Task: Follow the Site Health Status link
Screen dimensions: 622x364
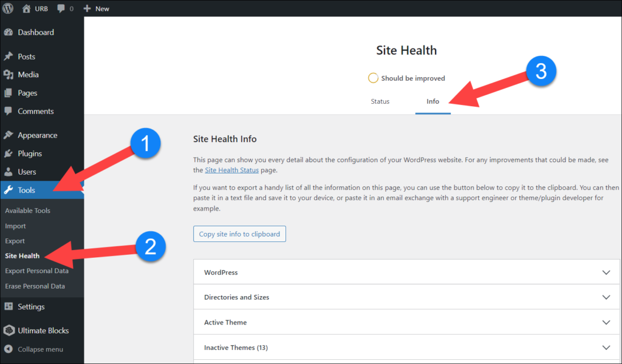Action: point(231,170)
